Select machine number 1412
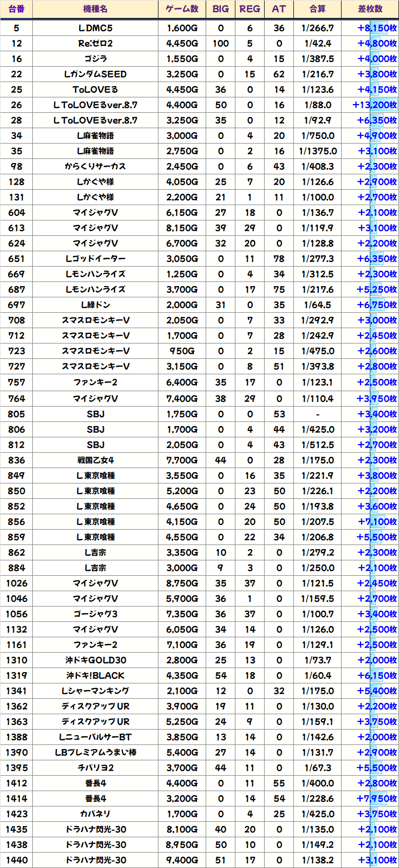Viewport: 399px width, 868px height. click(16, 783)
